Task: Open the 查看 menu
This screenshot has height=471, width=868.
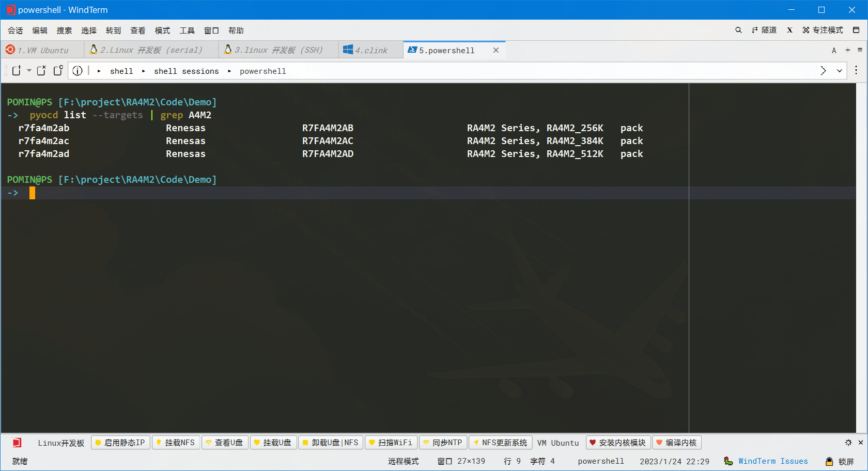Action: (138, 30)
